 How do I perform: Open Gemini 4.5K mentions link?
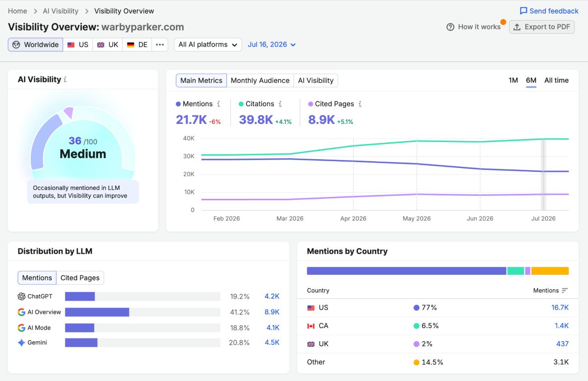(x=272, y=343)
